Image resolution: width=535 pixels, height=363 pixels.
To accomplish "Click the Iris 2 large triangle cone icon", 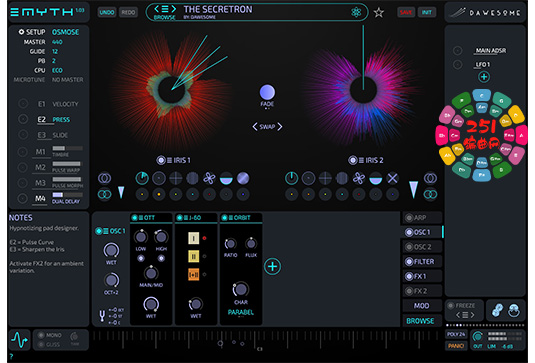I will pos(413,190).
